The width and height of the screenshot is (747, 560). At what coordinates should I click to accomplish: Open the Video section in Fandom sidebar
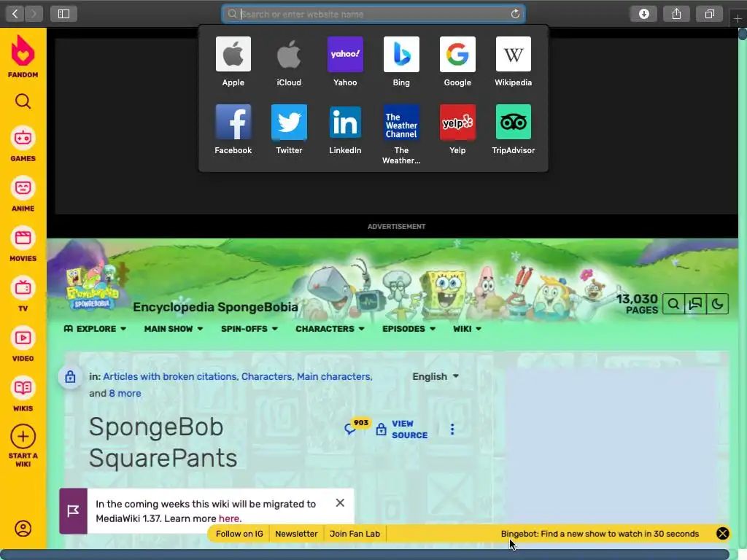(23, 344)
